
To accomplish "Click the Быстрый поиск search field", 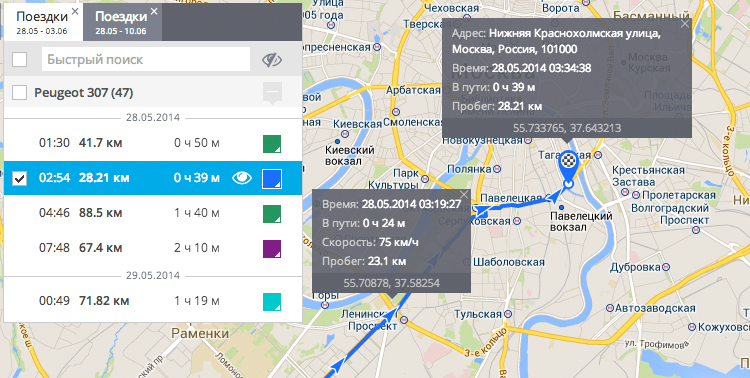I will pos(146,59).
